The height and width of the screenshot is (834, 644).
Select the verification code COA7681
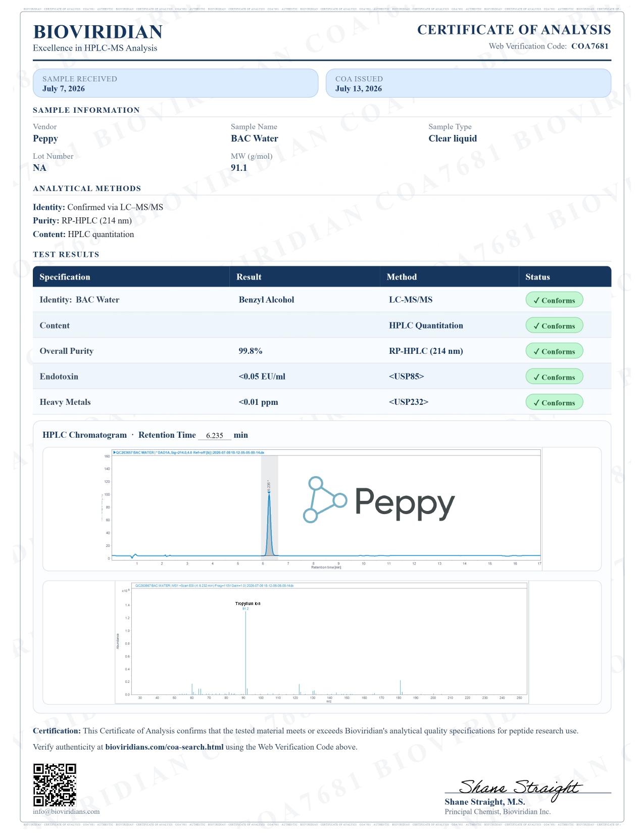590,46
